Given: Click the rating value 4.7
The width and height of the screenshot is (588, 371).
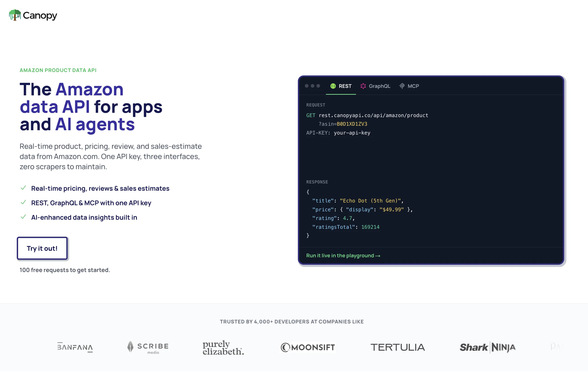Looking at the screenshot, I should pos(347,218).
